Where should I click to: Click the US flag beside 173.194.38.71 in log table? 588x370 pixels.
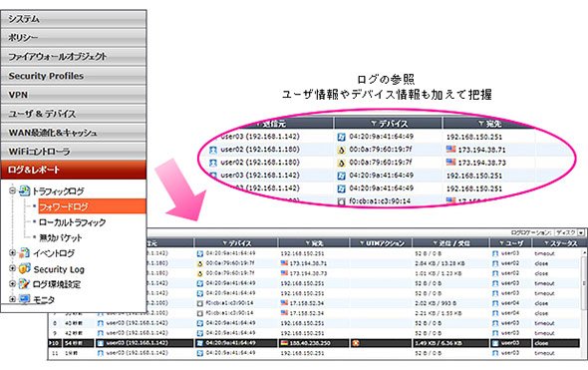click(x=284, y=263)
